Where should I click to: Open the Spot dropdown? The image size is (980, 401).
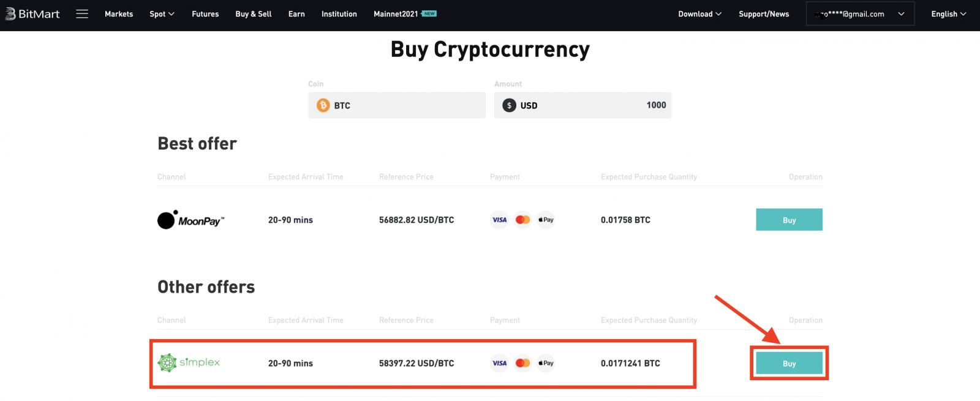pyautogui.click(x=161, y=13)
